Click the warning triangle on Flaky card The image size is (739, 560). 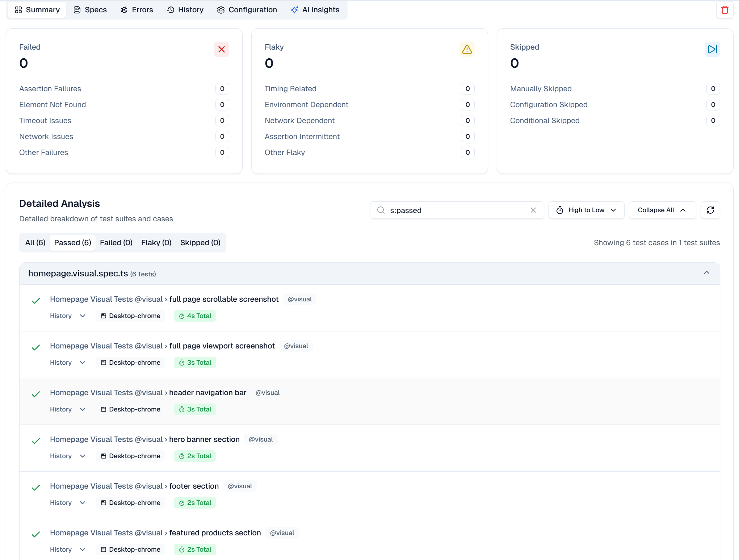[x=467, y=49]
